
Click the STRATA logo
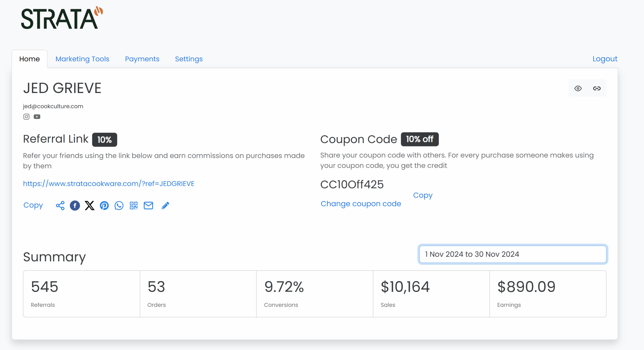[x=62, y=18]
